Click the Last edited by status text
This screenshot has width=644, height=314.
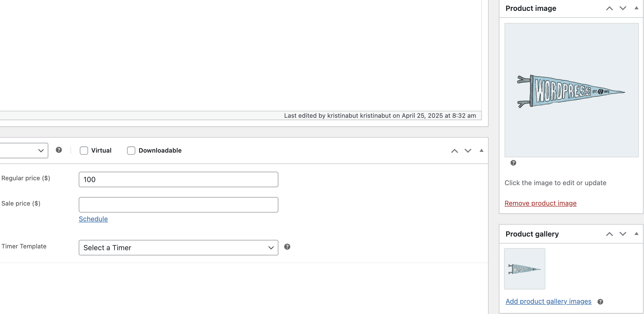[x=380, y=116]
